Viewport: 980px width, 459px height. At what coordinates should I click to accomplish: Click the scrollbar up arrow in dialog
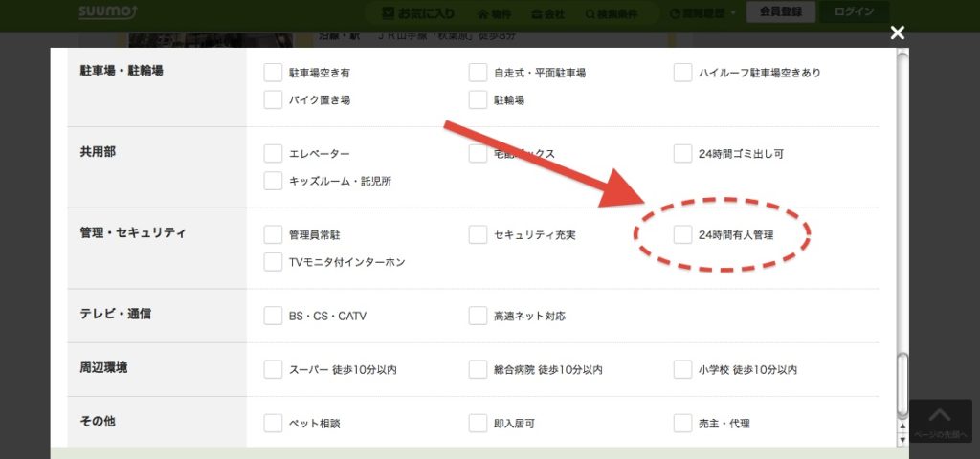coord(902,426)
